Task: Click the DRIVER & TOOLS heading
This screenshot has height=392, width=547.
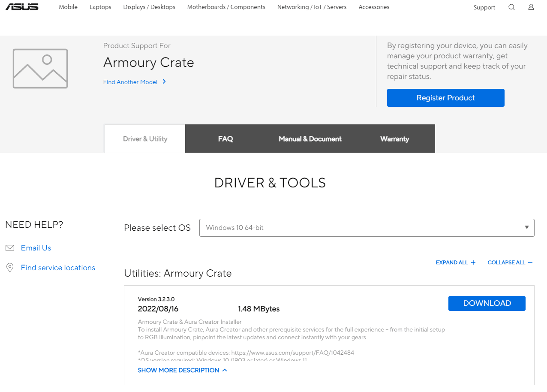Action: tap(270, 183)
